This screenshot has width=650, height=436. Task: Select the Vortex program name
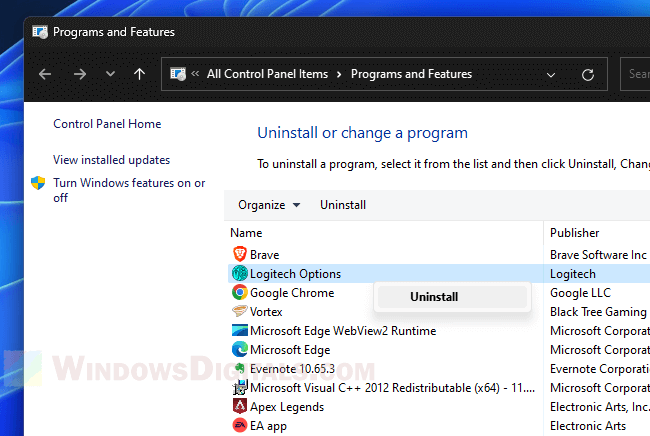pos(266,312)
